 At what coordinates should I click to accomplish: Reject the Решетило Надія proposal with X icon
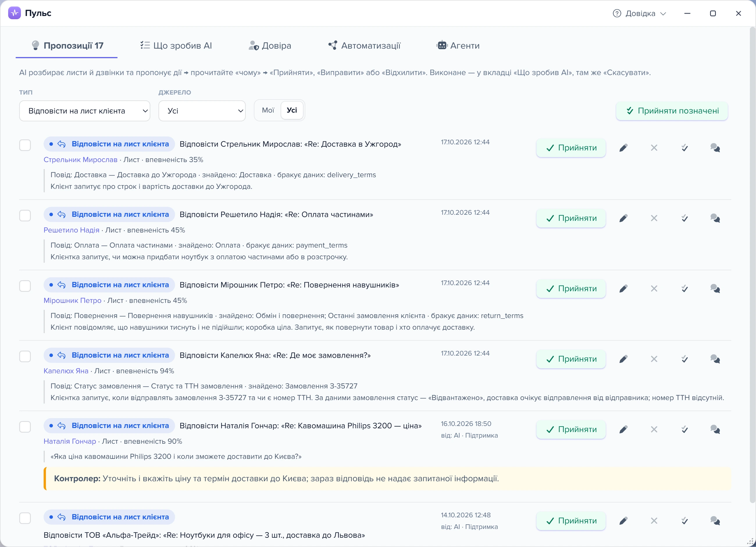[x=654, y=218]
